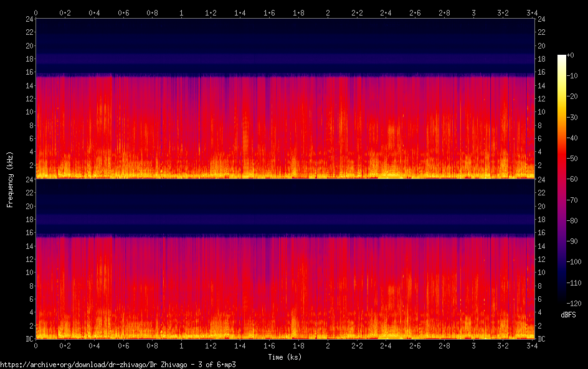The image size is (588, 369).
Task: Select the 2 ks mark on the bottom time axis
Action: (328, 346)
